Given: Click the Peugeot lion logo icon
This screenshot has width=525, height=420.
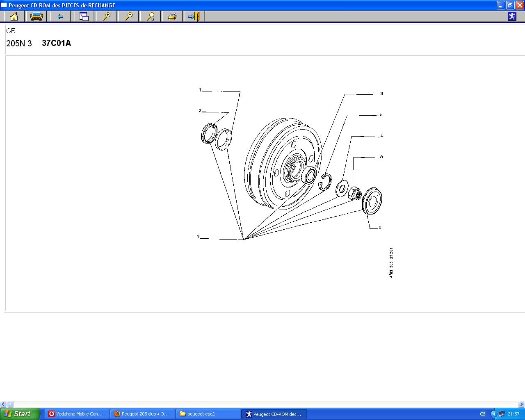Looking at the screenshot, I should [512, 16].
